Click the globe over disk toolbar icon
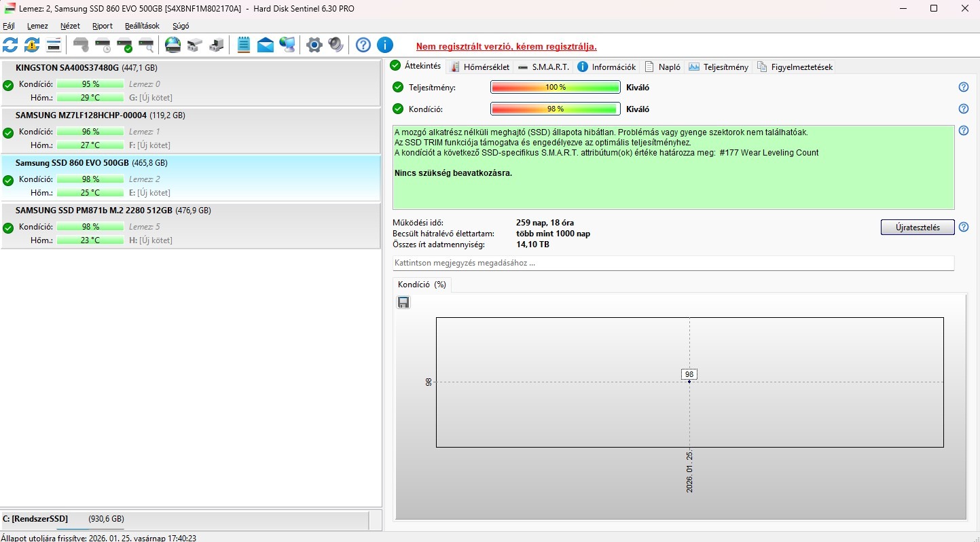The image size is (980, 542). 173,46
